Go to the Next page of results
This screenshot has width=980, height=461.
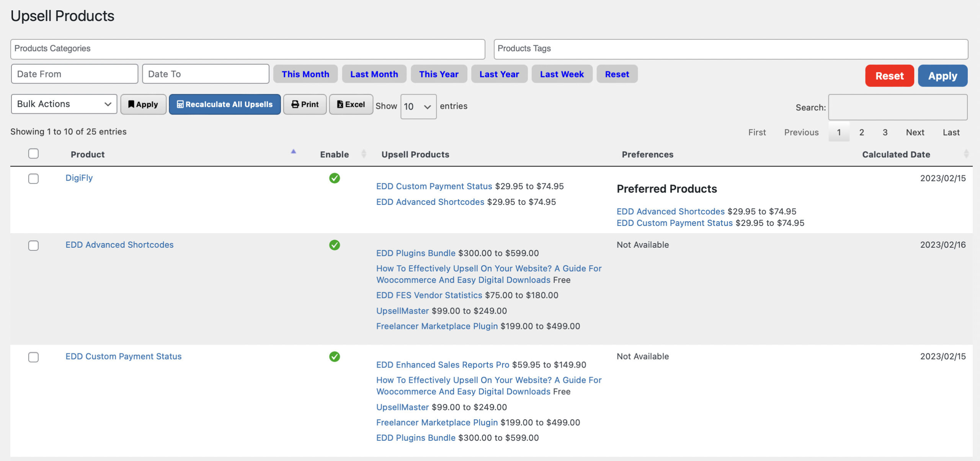point(915,132)
